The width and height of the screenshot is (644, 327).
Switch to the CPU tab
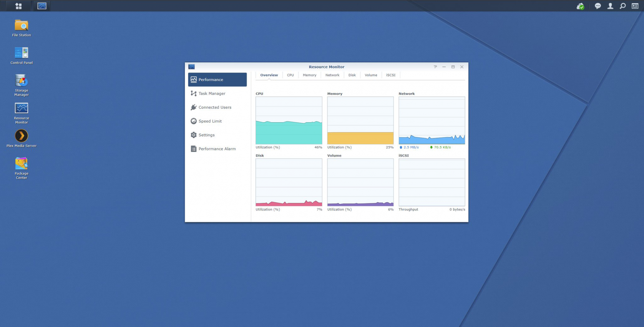click(290, 75)
